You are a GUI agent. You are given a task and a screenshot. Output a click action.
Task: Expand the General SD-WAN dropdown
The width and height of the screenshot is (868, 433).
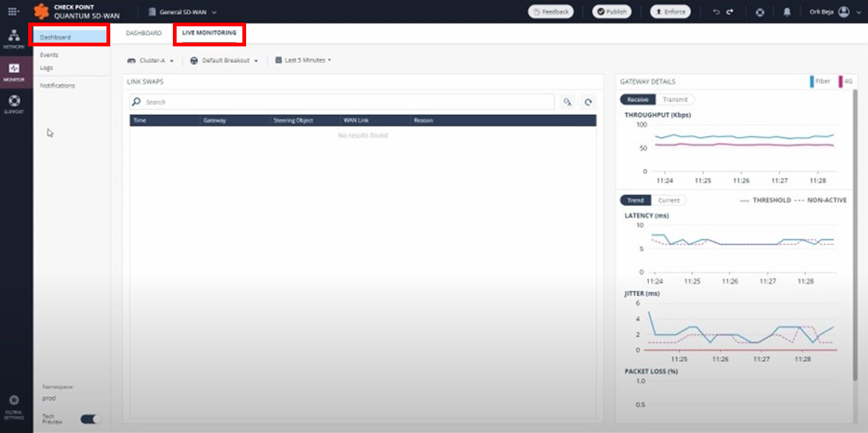click(x=182, y=12)
